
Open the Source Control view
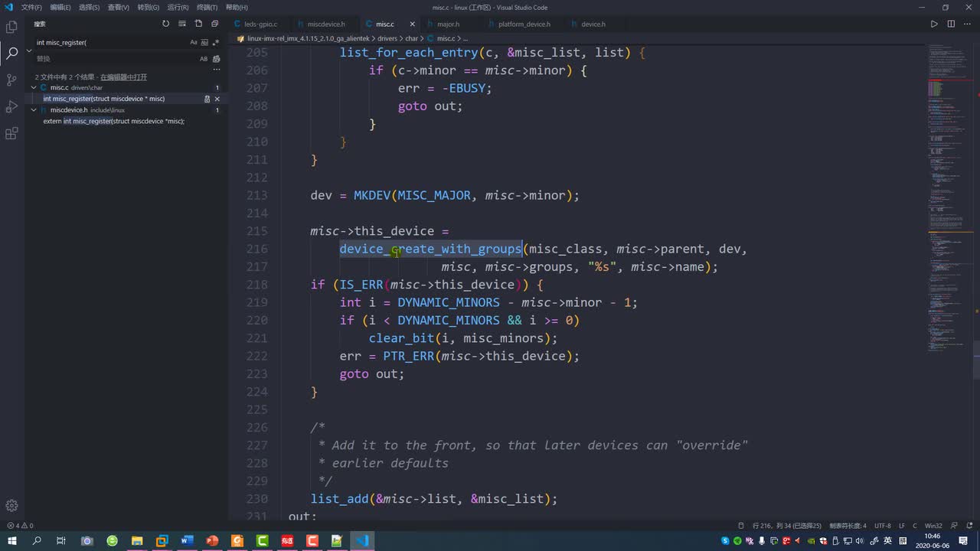point(11,80)
